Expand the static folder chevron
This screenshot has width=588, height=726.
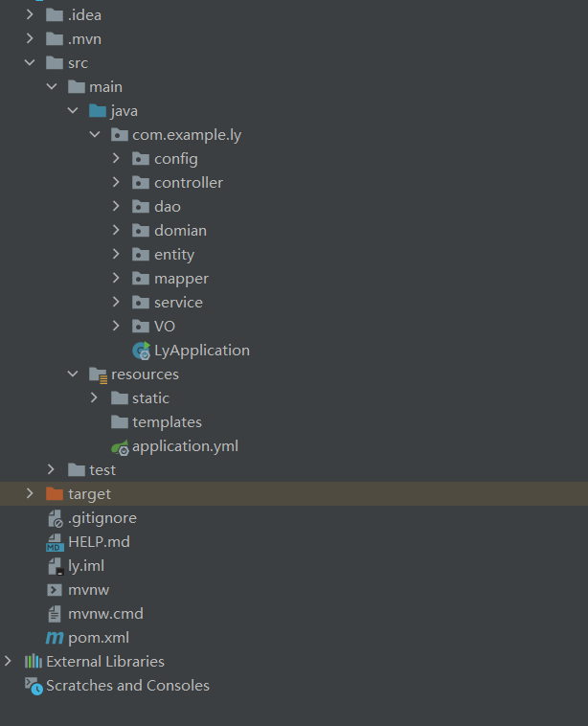coord(95,397)
